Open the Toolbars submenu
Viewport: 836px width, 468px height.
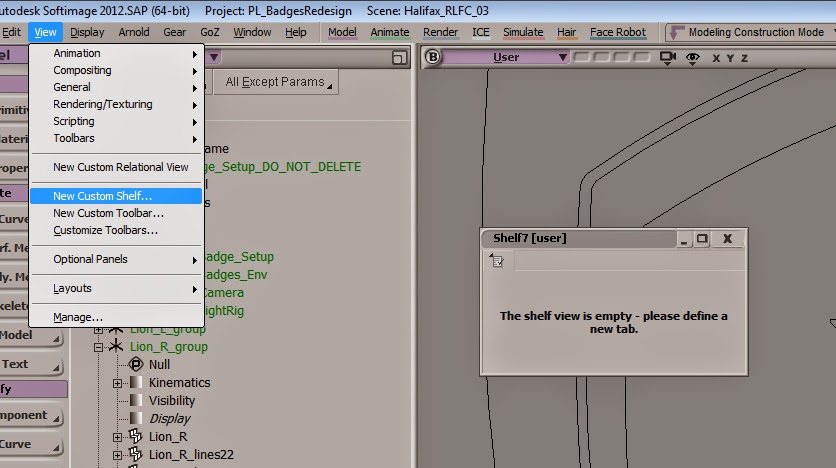click(116, 139)
